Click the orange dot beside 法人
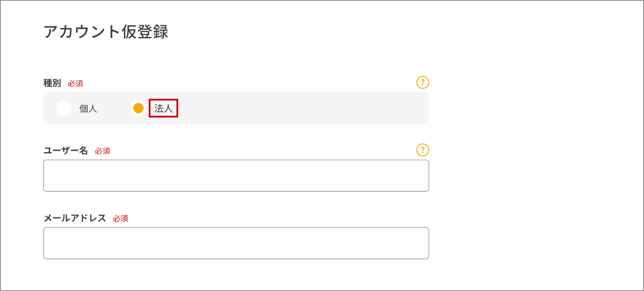The image size is (644, 291). (x=139, y=108)
